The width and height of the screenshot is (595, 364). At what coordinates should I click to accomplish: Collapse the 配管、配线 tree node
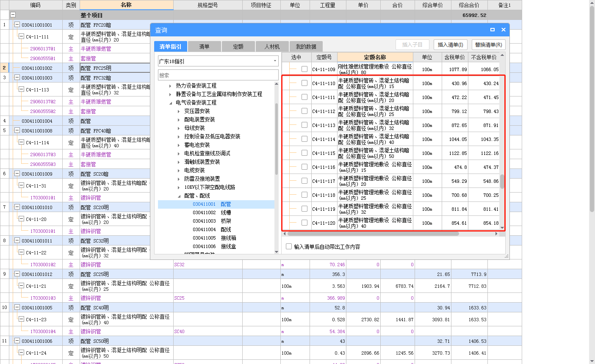tap(179, 196)
